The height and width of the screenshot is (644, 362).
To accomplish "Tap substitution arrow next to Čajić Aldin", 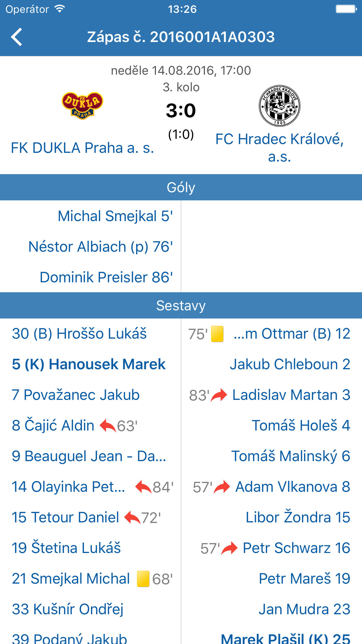I will (x=108, y=426).
